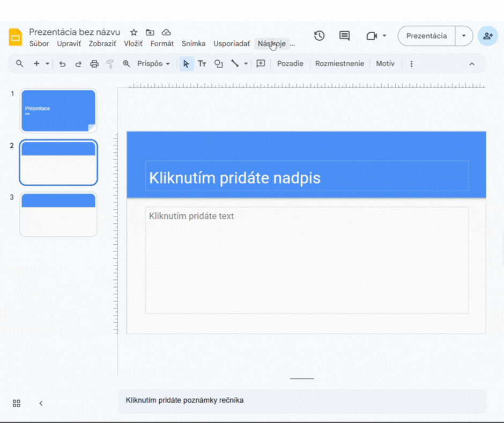Image resolution: width=504 pixels, height=423 pixels.
Task: Expand line type dropdown arrow
Action: (246, 64)
